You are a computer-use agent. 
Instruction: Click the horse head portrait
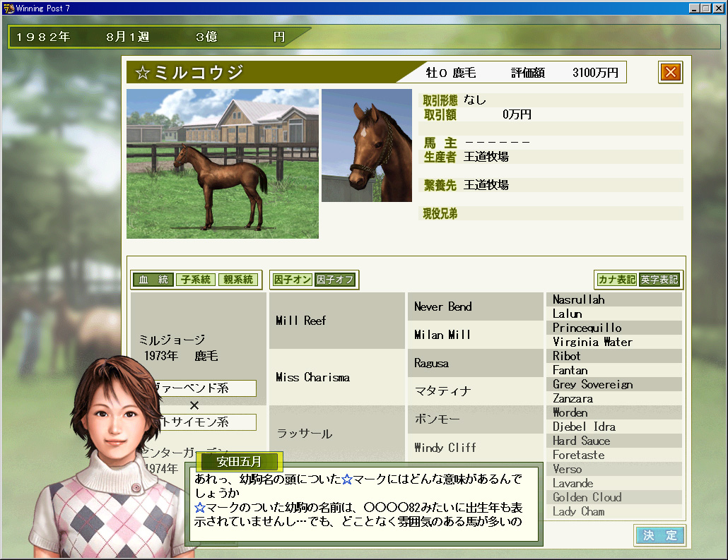tap(367, 145)
